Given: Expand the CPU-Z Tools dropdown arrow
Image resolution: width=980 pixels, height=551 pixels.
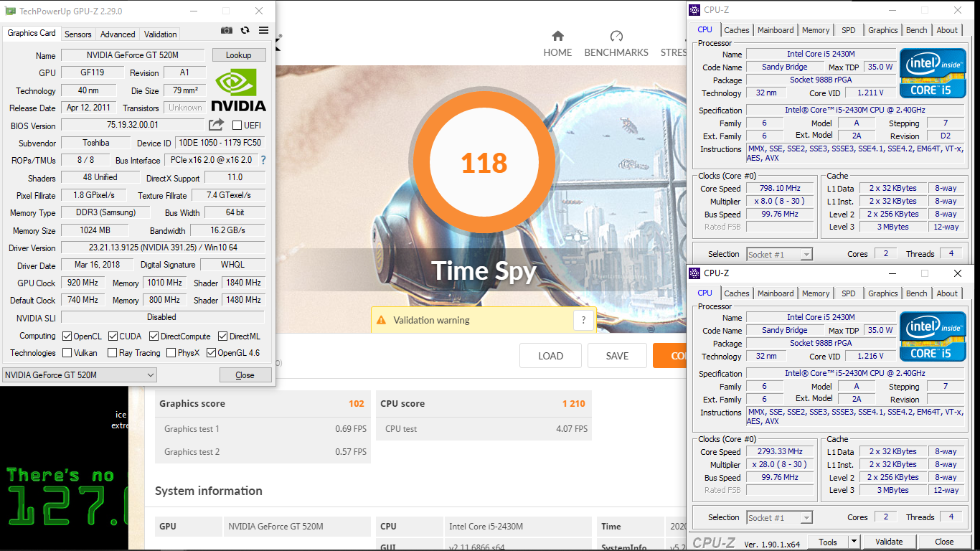Looking at the screenshot, I should click(x=854, y=542).
